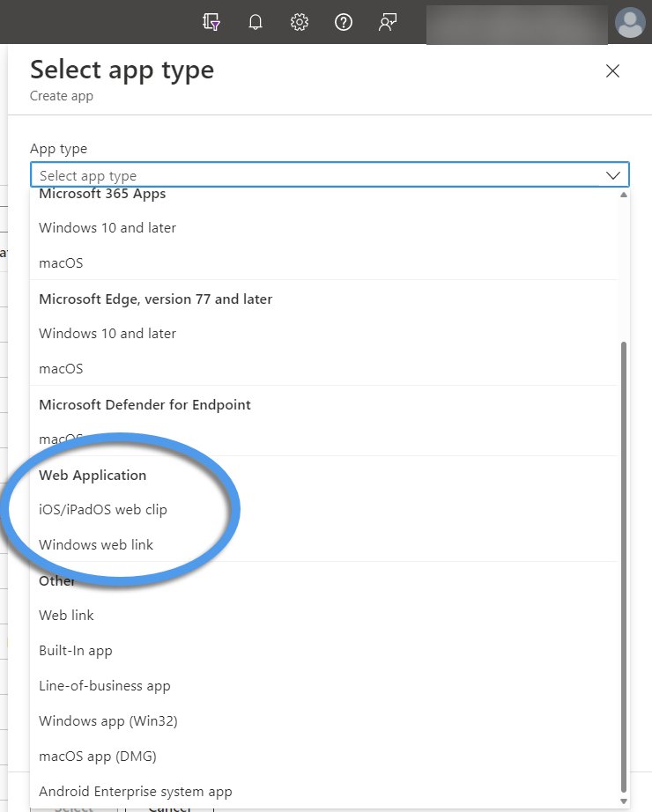652x812 pixels.
Task: Collapse the Select app type dropdown chevron
Action: point(613,175)
